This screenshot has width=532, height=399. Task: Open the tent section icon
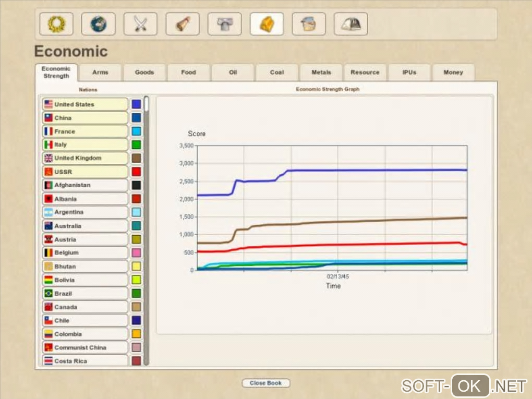pos(351,24)
